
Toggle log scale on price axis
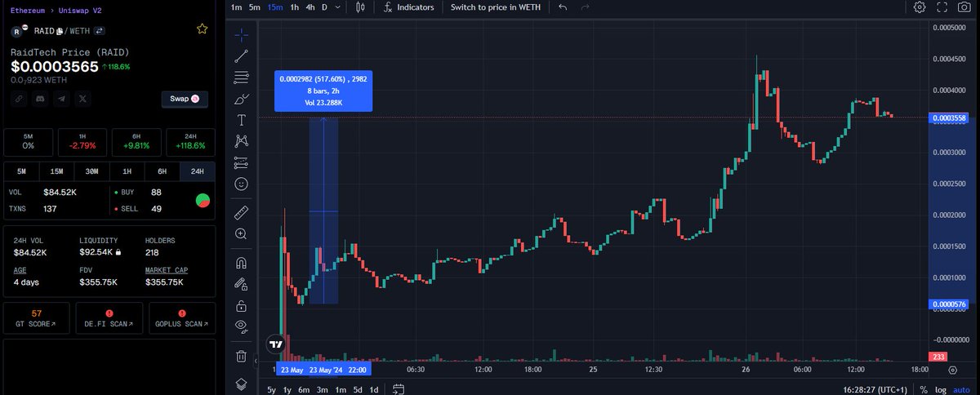[x=941, y=389]
